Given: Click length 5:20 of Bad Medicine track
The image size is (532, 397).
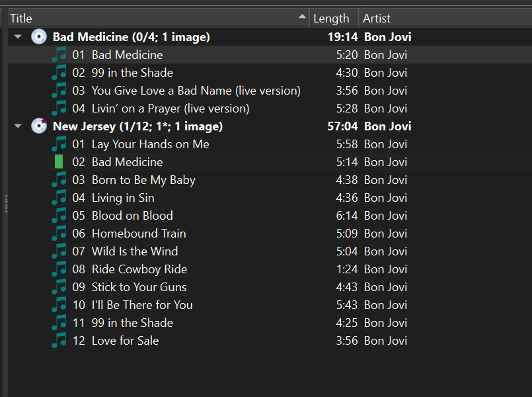Looking at the screenshot, I should pos(347,55).
